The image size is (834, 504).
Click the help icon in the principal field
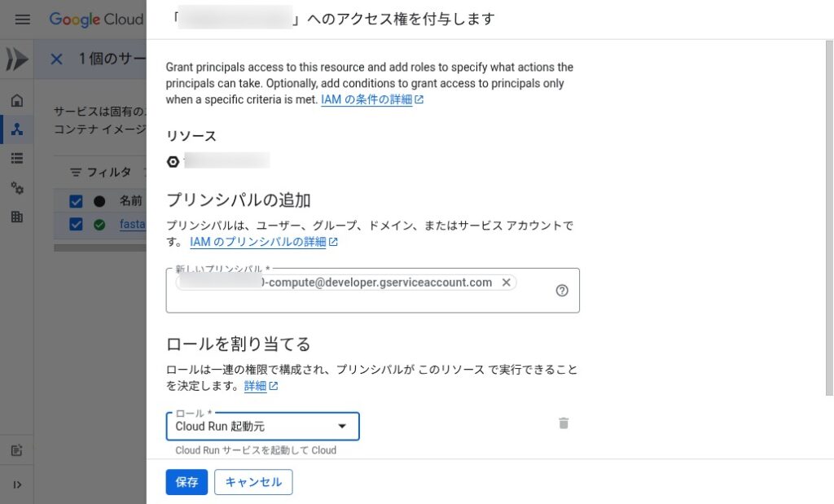point(562,291)
